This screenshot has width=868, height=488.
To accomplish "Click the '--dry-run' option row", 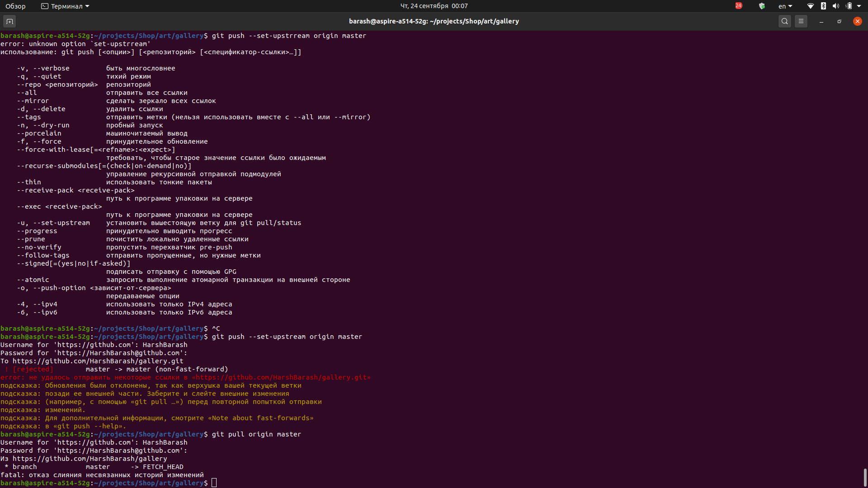I will click(90, 125).
